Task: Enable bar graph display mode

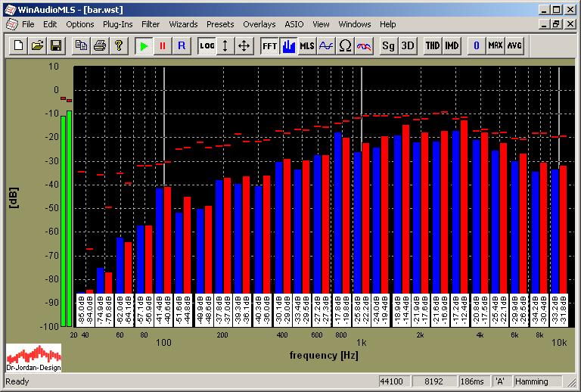Action: 288,45
